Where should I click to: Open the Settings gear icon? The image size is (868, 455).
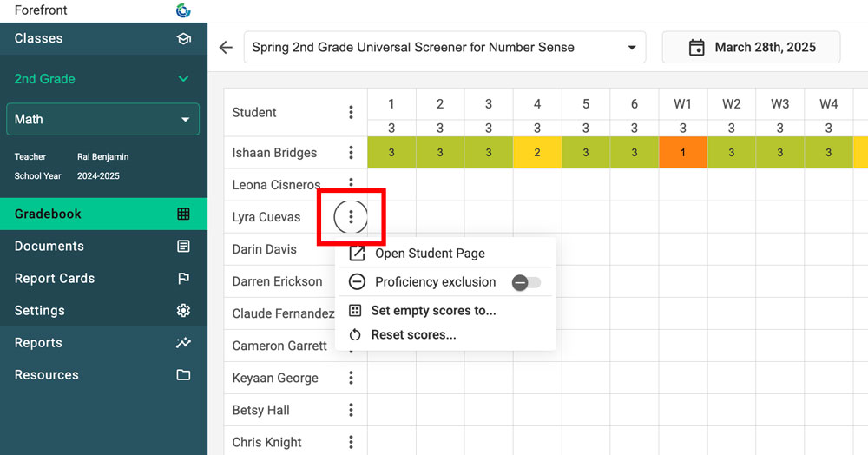click(183, 311)
